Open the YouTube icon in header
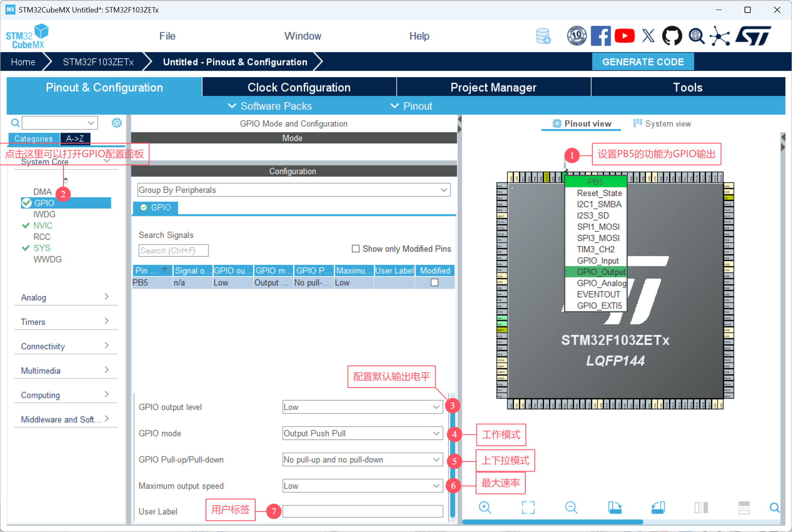Viewport: 792px width, 532px height. coord(624,36)
